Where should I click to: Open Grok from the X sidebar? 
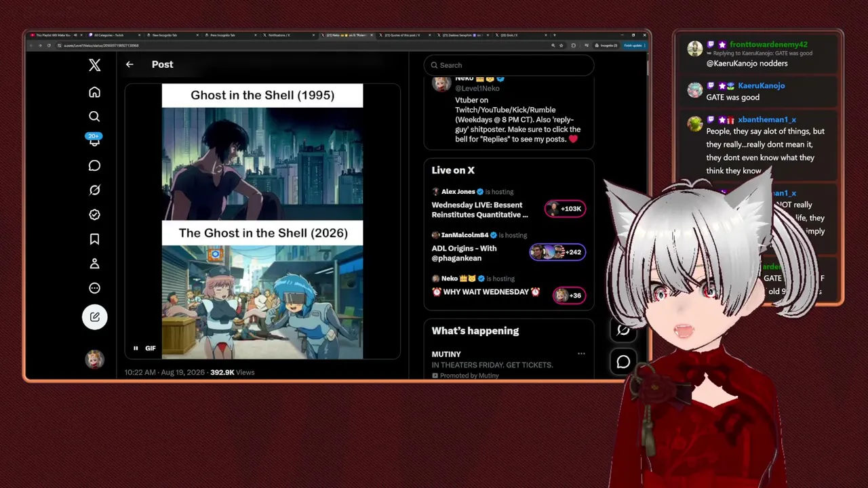94,190
